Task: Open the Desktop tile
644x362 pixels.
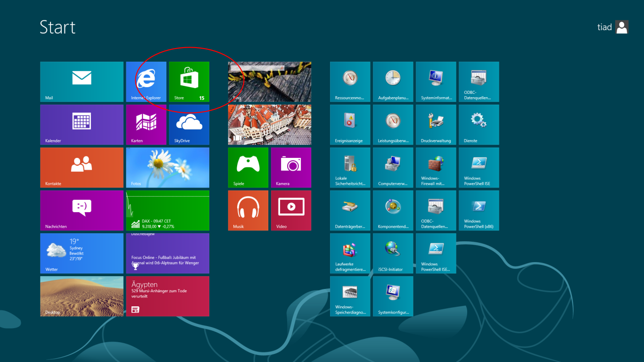Action: point(82,296)
